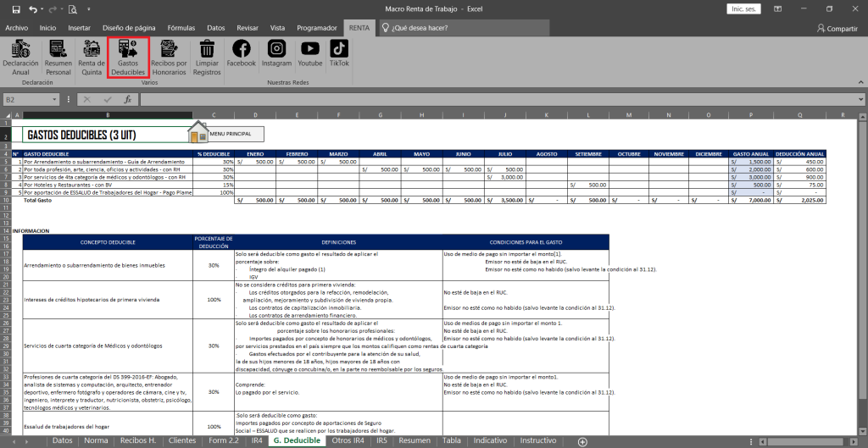Click the house icon beside MENU PRINCIPAL

point(198,134)
